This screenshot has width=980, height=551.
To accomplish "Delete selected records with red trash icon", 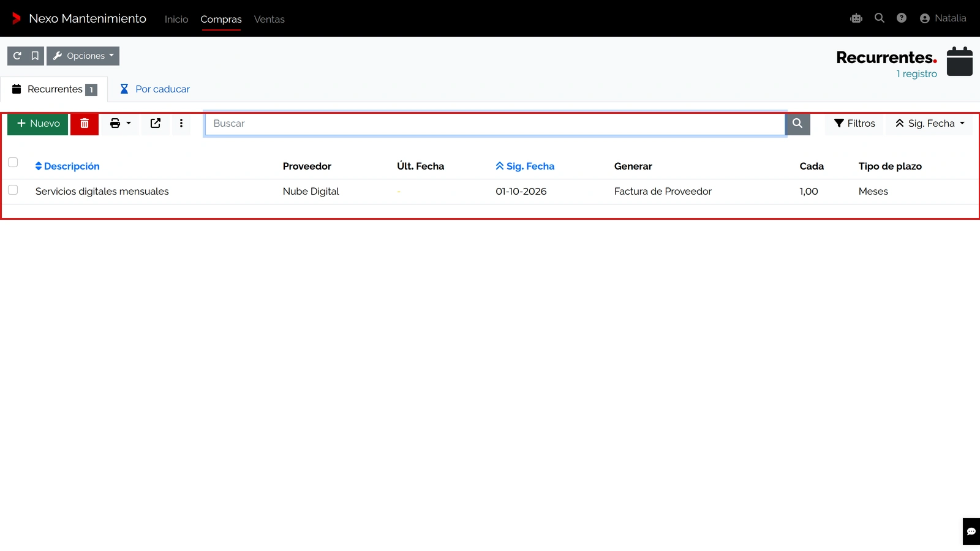I will coord(85,124).
